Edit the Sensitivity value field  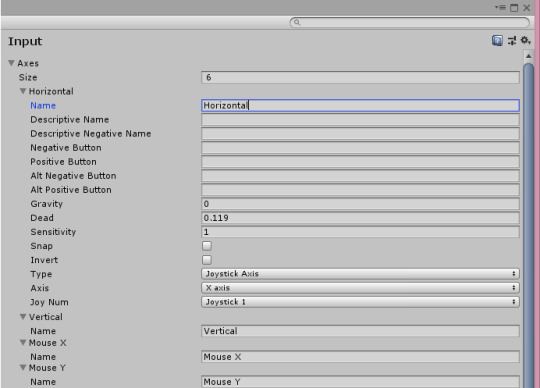pyautogui.click(x=360, y=232)
